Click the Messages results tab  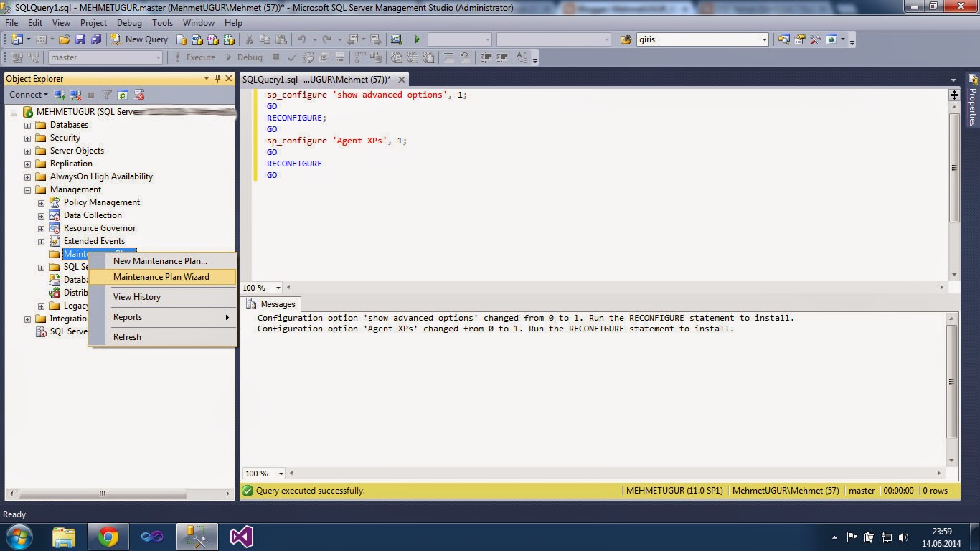[271, 304]
